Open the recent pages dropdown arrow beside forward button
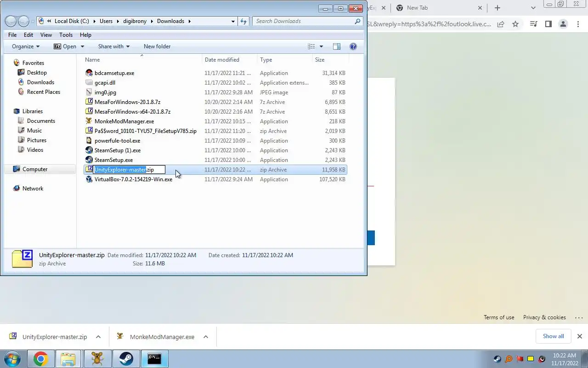Screen dimensions: 588x368 click(x=33, y=22)
